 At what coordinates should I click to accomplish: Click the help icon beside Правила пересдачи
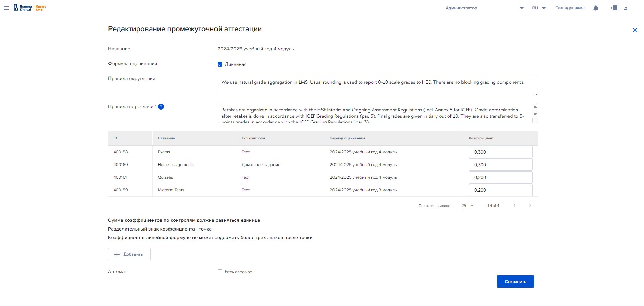point(161,107)
